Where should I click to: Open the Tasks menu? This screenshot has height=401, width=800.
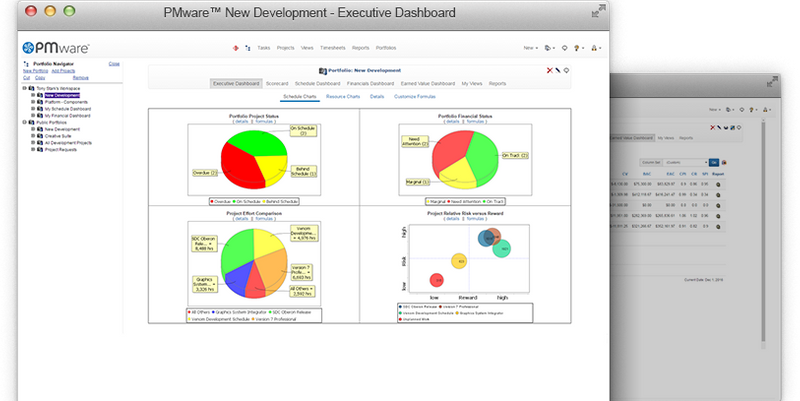[x=264, y=48]
